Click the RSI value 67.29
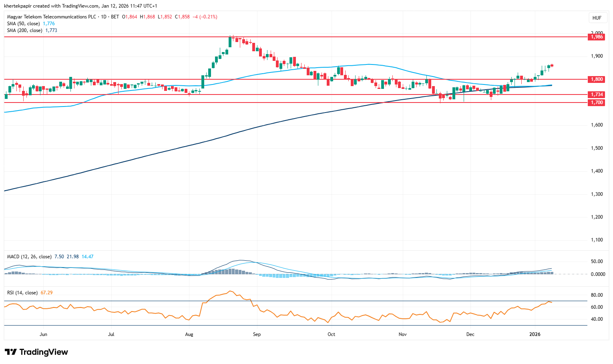The width and height of the screenshot is (613, 364). tap(46, 293)
